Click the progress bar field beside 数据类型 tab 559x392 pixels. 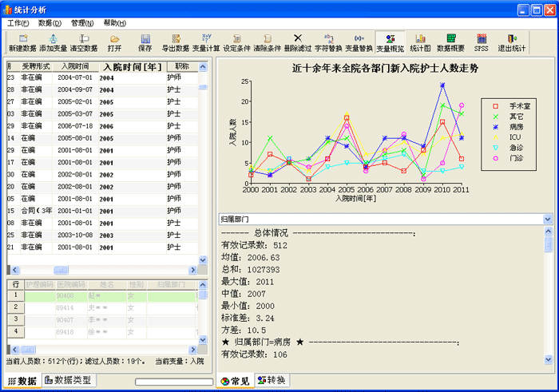174,382
